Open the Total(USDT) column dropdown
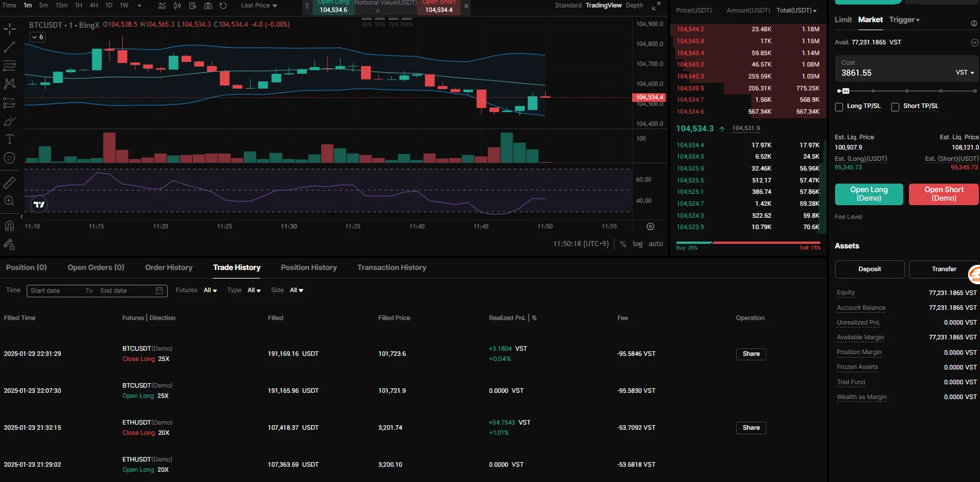980x482 pixels. (796, 10)
